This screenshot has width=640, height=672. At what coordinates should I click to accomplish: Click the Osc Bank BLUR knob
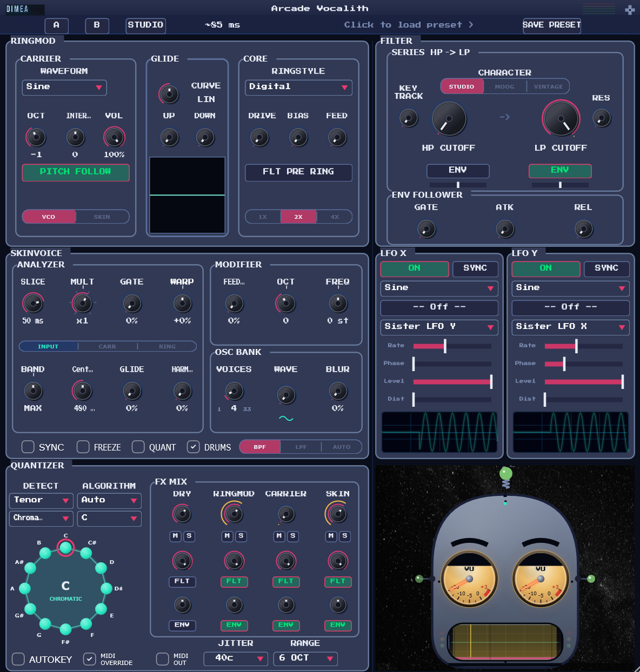tap(338, 391)
